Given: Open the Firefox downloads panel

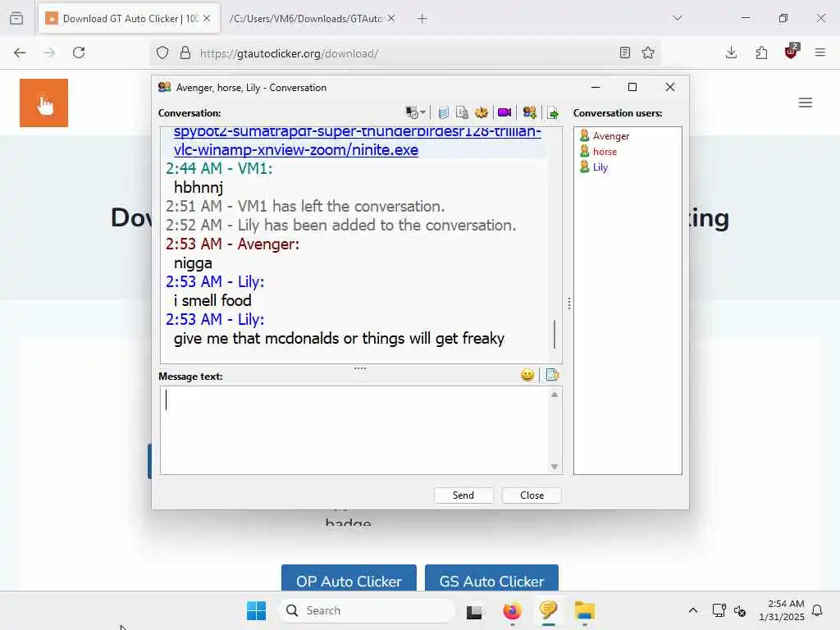Looking at the screenshot, I should pos(731,52).
